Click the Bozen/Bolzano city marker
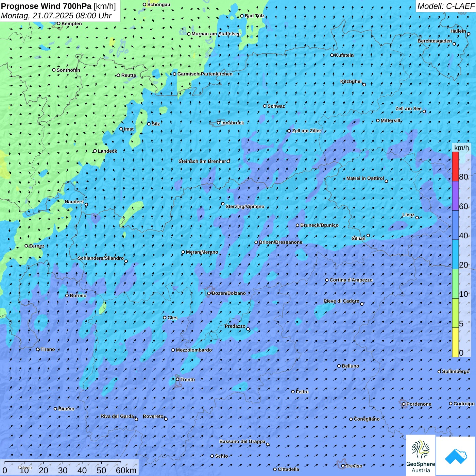The height and width of the screenshot is (476, 476). [209, 293]
